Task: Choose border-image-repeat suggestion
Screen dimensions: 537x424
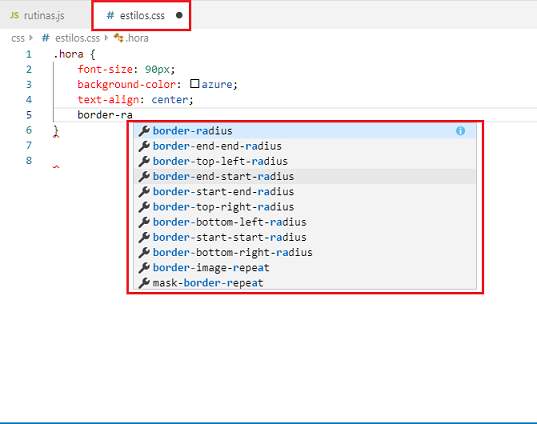Action: (305, 267)
